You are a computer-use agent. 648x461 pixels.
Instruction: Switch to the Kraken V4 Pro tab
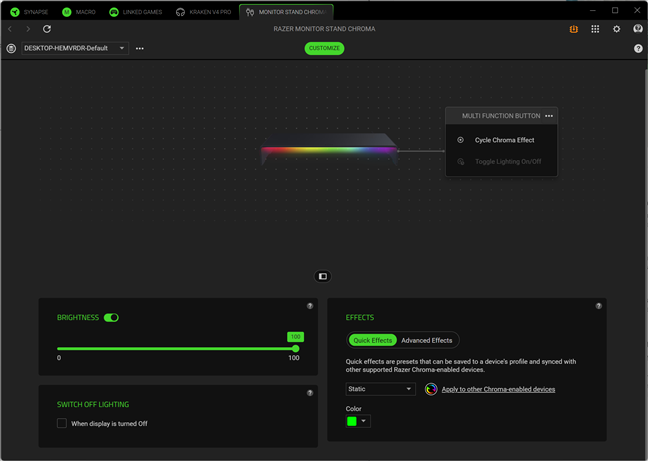[203, 12]
